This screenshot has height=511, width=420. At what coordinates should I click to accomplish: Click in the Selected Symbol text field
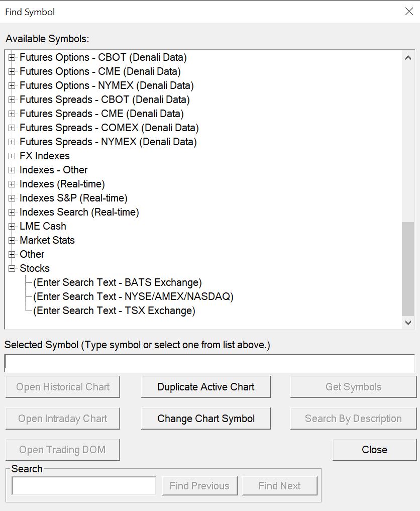pyautogui.click(x=209, y=363)
